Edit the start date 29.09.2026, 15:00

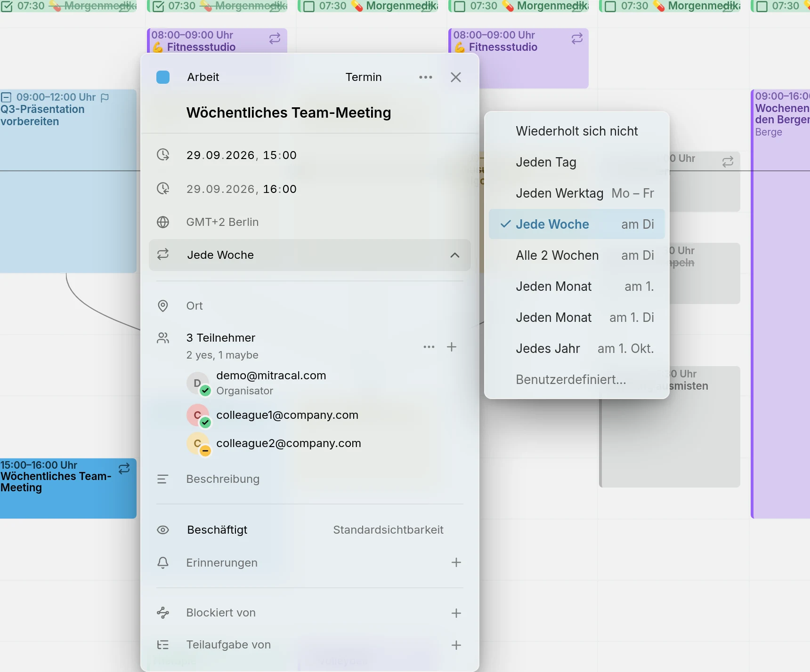coord(242,155)
